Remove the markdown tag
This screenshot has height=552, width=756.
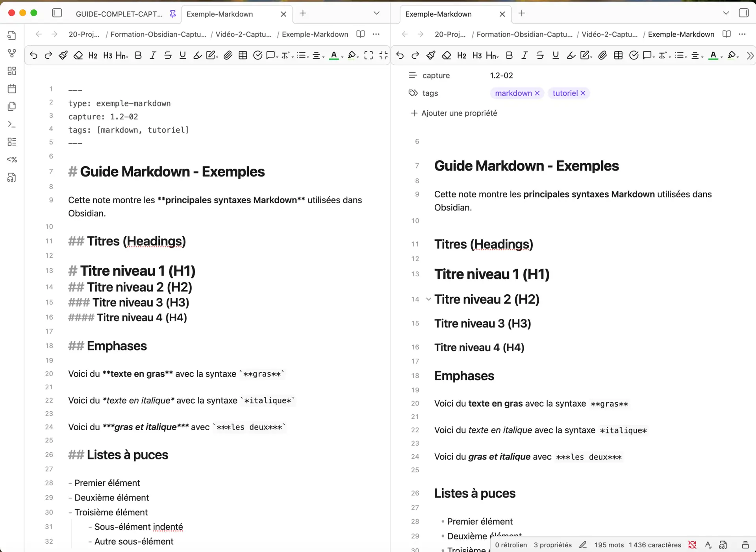tap(537, 93)
